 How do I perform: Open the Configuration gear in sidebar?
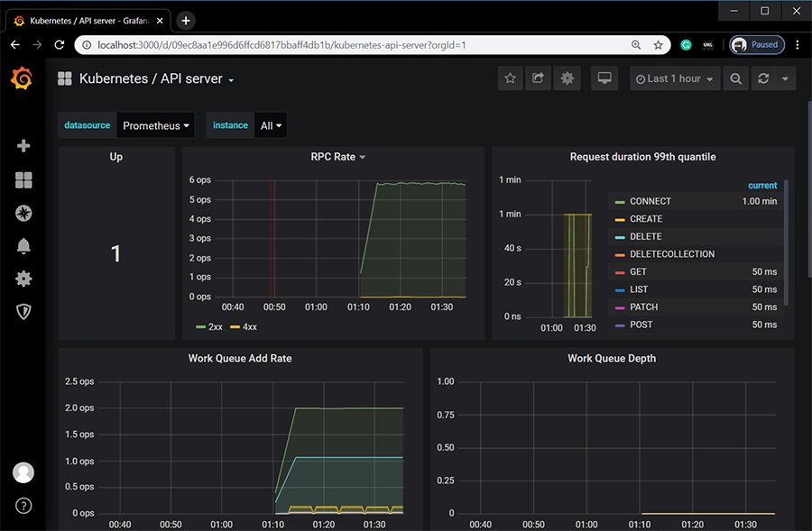23,279
